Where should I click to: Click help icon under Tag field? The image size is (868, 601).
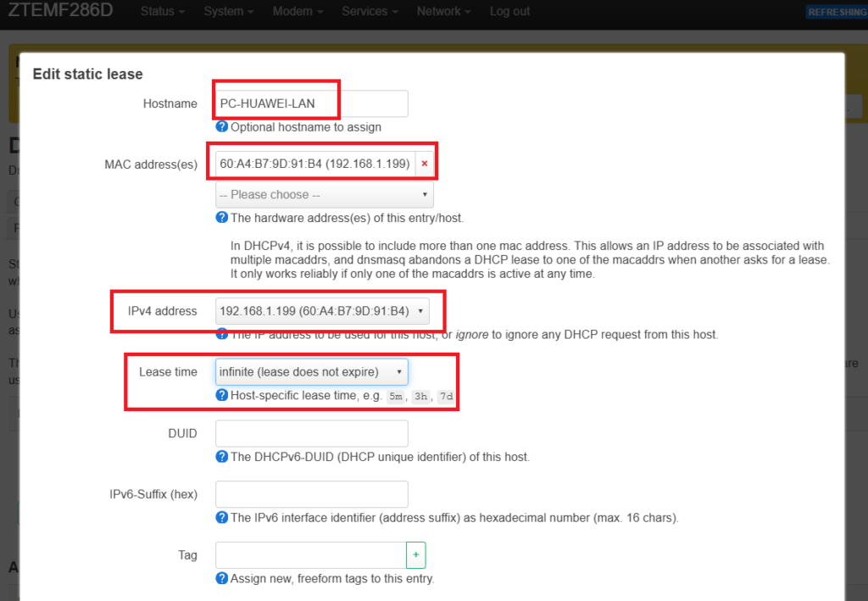coord(222,579)
